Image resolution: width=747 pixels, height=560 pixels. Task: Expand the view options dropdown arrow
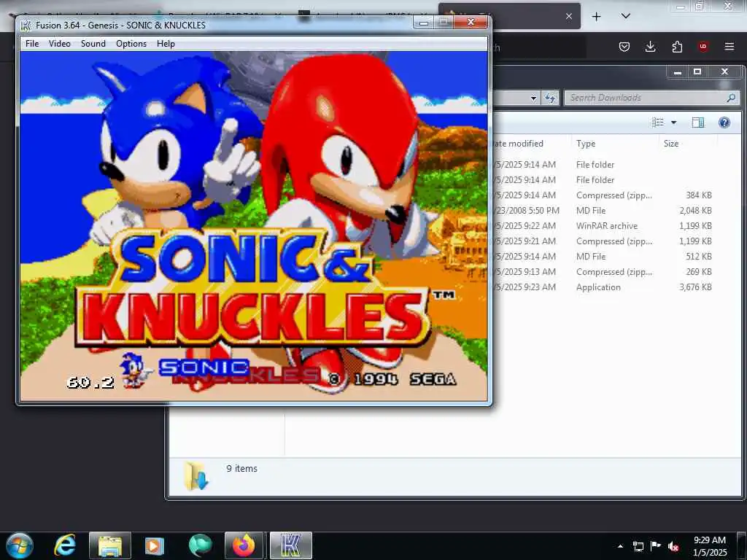pos(673,122)
